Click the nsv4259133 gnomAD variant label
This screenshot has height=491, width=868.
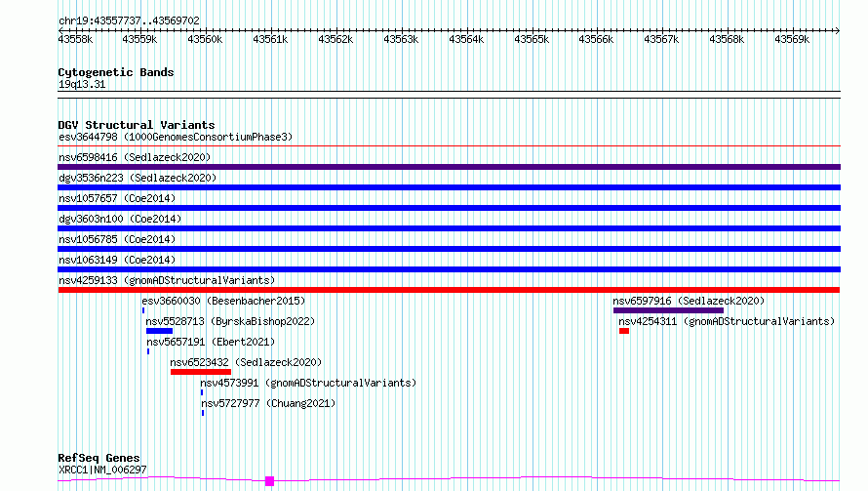pyautogui.click(x=167, y=280)
